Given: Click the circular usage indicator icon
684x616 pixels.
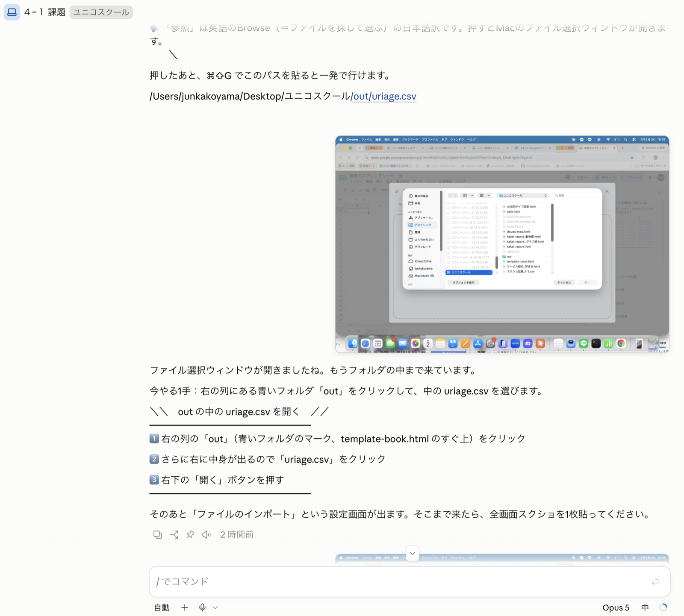Looking at the screenshot, I should [663, 607].
